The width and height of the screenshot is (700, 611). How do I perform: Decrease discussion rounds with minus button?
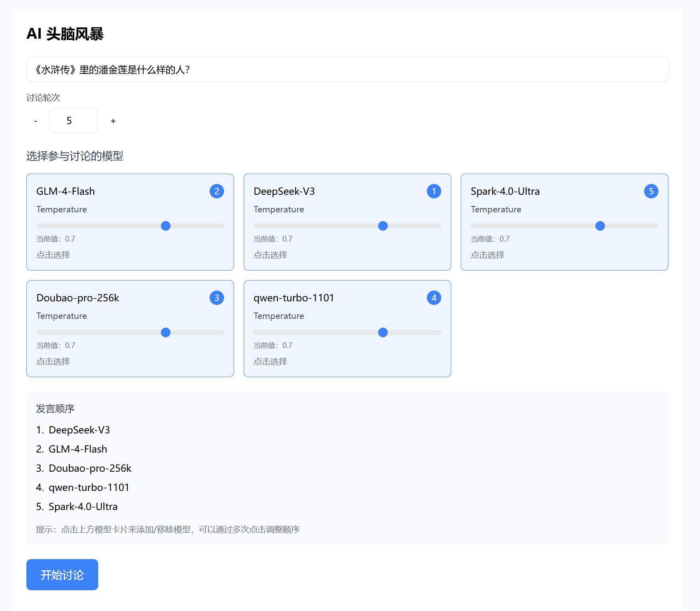pos(36,121)
